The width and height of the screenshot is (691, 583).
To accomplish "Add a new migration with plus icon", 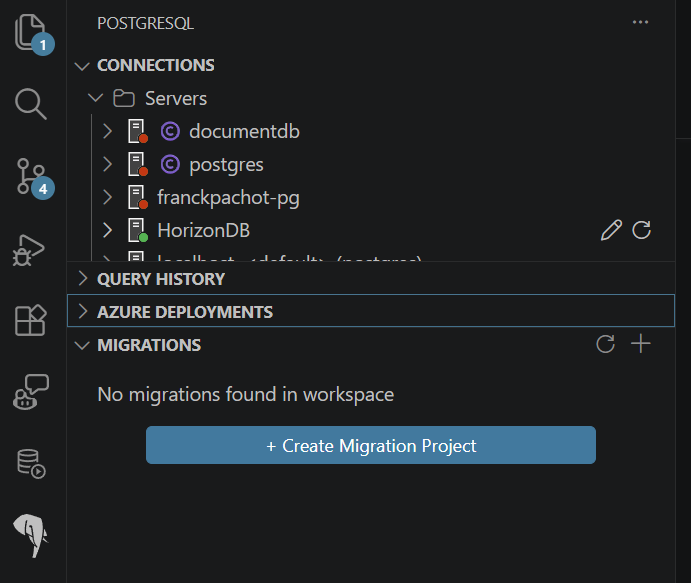I will click(640, 344).
